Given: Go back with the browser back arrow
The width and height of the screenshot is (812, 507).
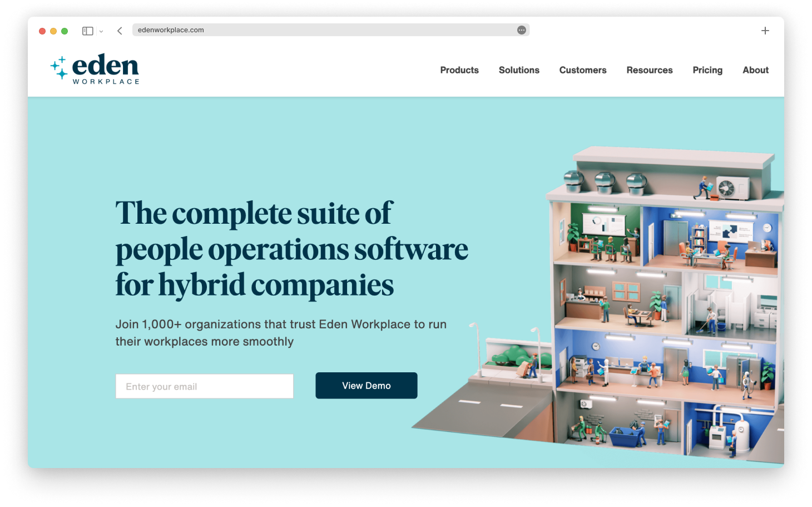Looking at the screenshot, I should (120, 31).
